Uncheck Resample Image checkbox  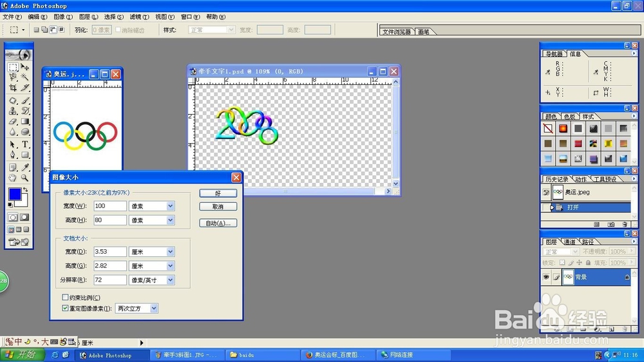[x=65, y=308]
